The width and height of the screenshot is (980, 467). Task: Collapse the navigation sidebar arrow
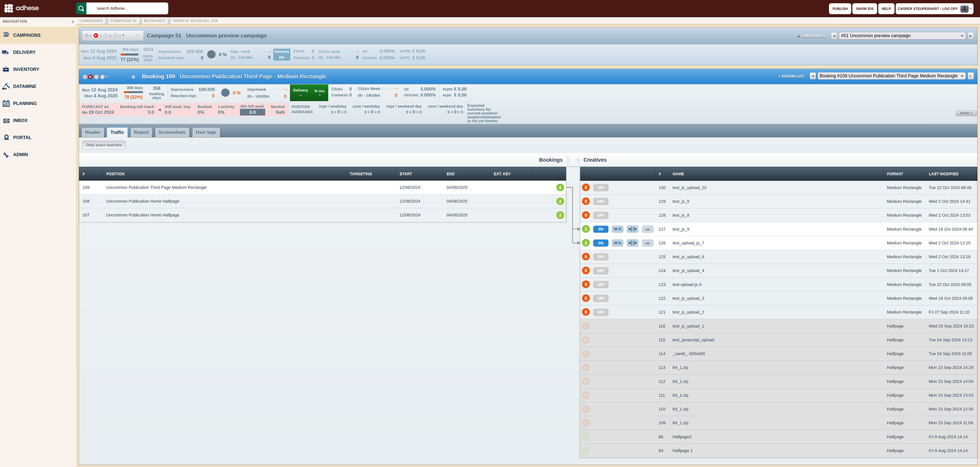pyautogui.click(x=72, y=22)
